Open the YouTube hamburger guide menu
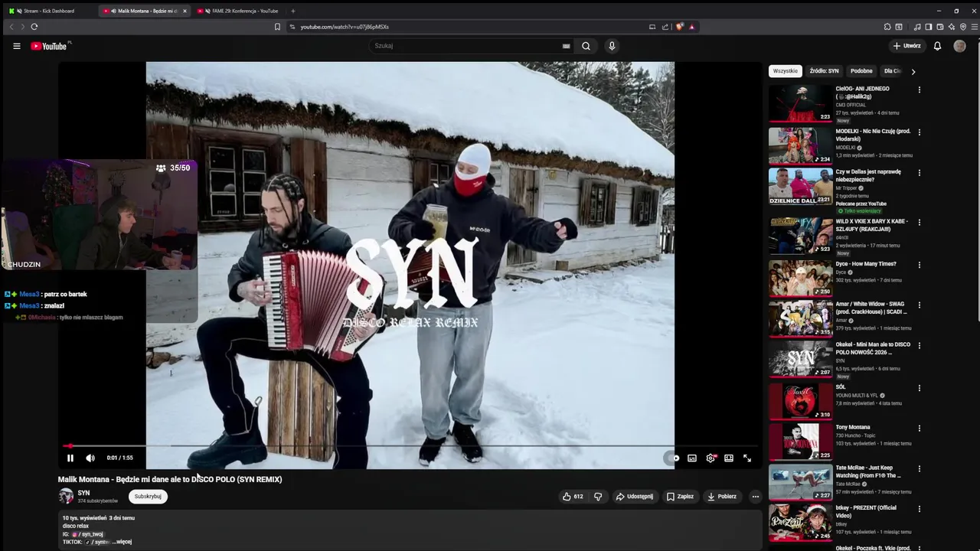Viewport: 980px width, 551px height. click(x=17, y=46)
